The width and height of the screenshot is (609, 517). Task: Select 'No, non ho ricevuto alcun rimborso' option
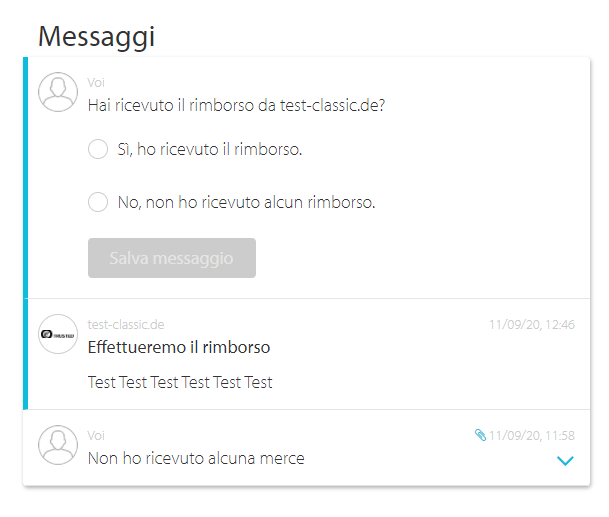click(x=98, y=202)
